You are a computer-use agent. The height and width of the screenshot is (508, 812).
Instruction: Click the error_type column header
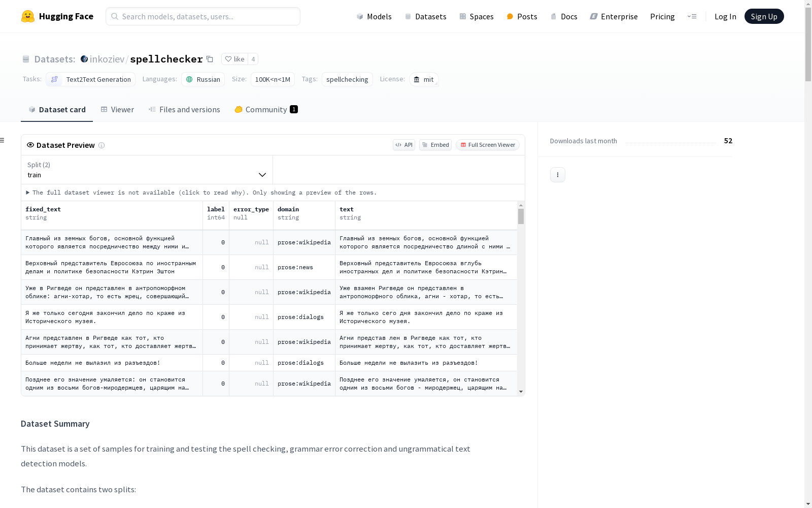point(251,215)
